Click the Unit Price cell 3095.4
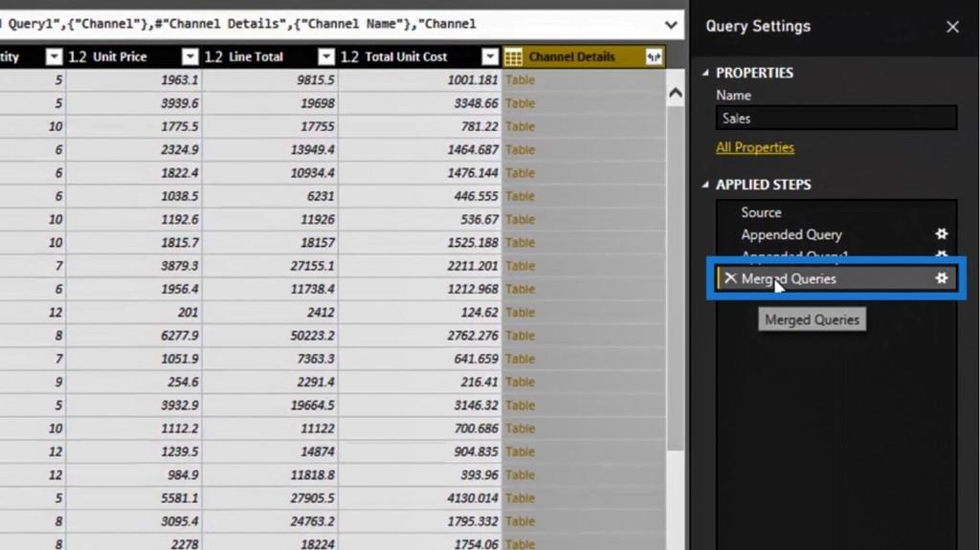The image size is (980, 550). click(134, 521)
